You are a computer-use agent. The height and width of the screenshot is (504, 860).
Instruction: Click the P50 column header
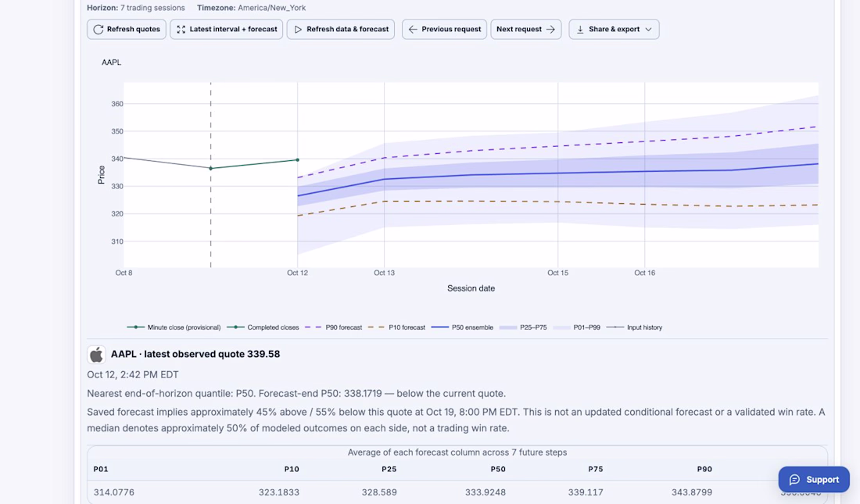click(x=498, y=470)
